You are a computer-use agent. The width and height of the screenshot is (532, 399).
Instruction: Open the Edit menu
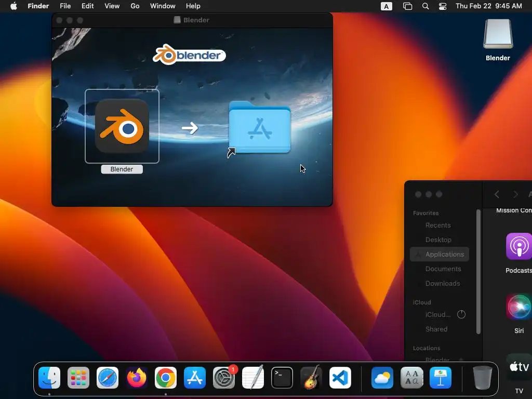click(x=87, y=6)
